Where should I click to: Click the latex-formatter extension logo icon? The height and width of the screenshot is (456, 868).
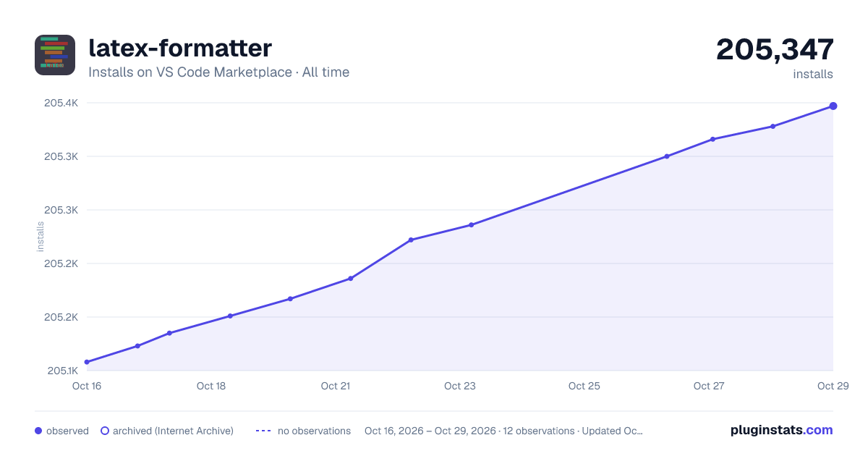tap(55, 55)
